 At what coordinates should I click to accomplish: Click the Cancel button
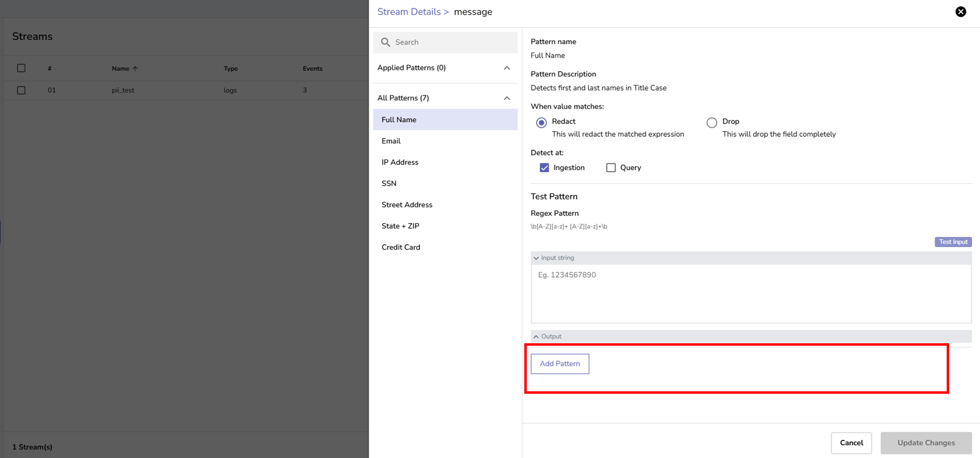[x=851, y=443]
